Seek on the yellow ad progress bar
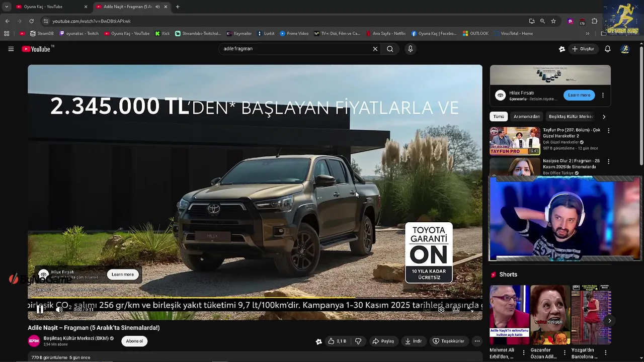Image resolution: width=644 pixels, height=362 pixels. point(255,298)
